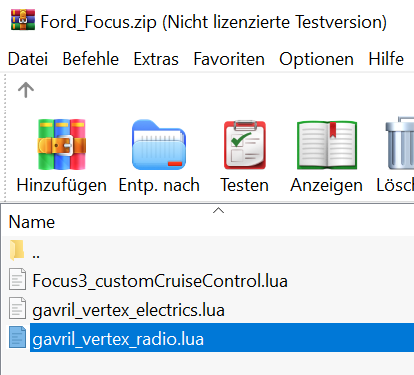Sort files by the Name column header
This screenshot has height=375, width=414.
(x=32, y=222)
